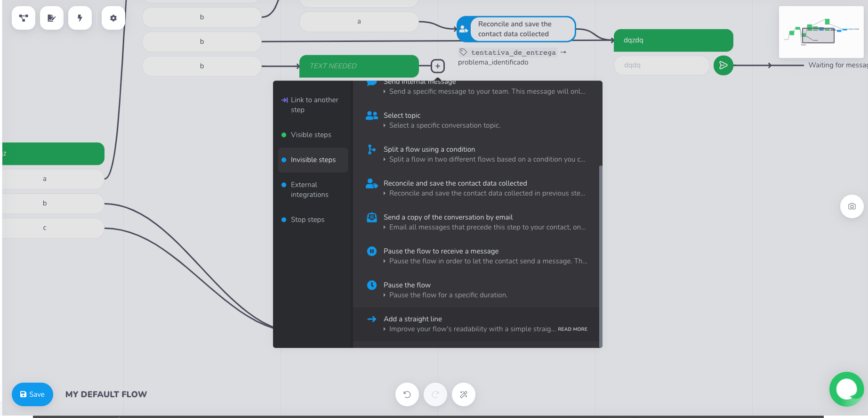Image resolution: width=868 pixels, height=418 pixels.
Task: Click the camera screenshot icon
Action: (x=852, y=206)
